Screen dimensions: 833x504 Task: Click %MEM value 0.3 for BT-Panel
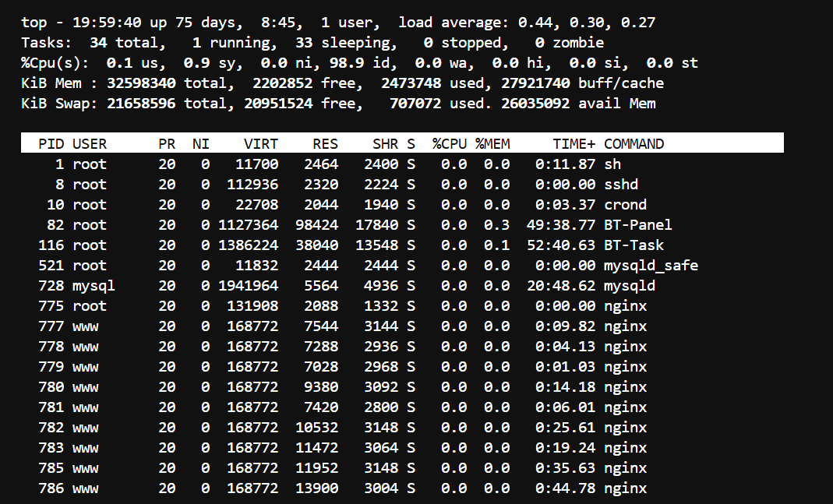click(496, 224)
